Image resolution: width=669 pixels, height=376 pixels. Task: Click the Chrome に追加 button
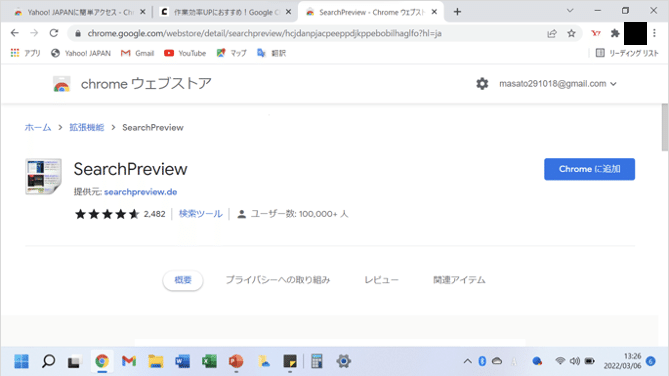(x=589, y=169)
